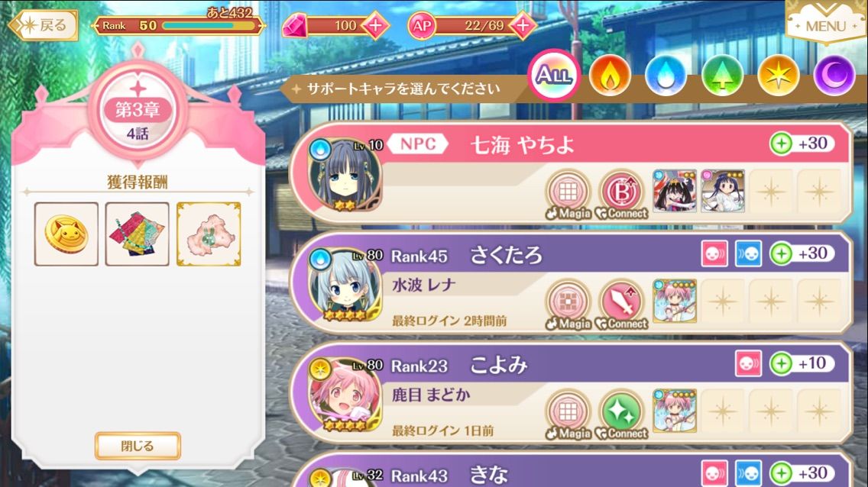The image size is (868, 487).
Task: Show all attributes with the ALL filter
Action: (553, 75)
